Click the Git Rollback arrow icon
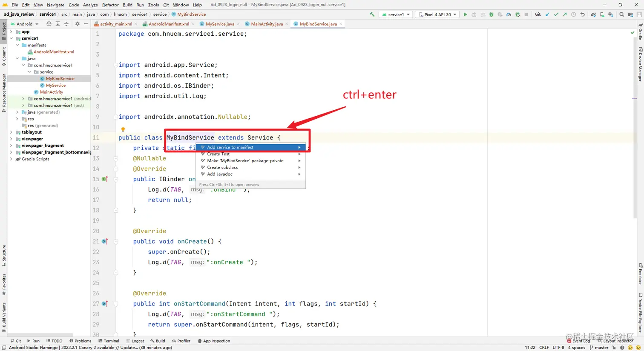 [x=582, y=14]
